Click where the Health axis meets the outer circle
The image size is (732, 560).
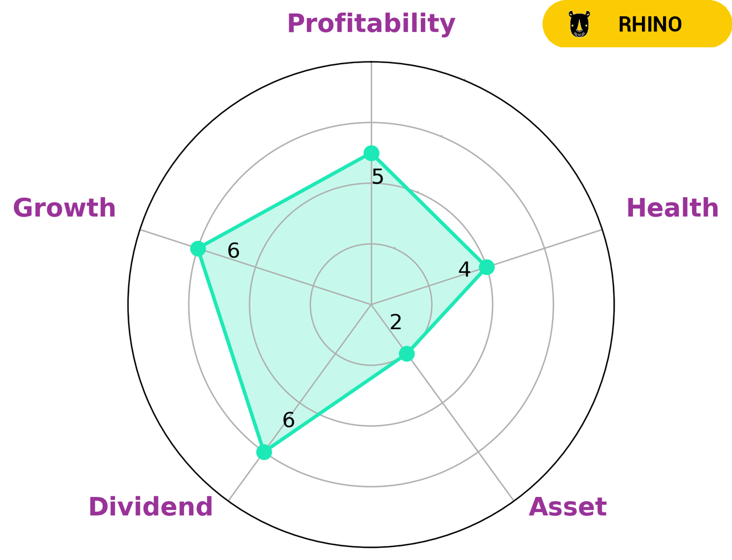point(602,229)
